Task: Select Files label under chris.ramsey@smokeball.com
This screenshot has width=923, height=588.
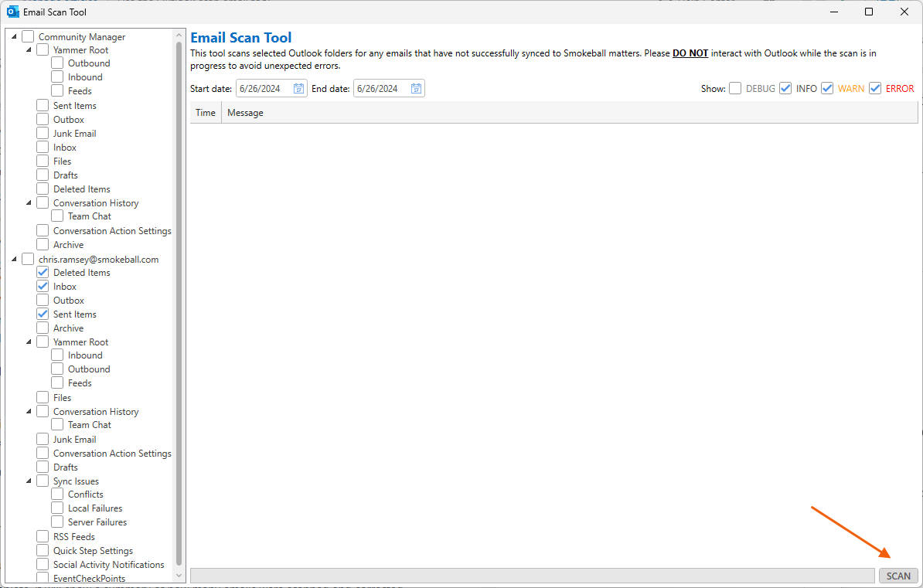Action: pyautogui.click(x=62, y=397)
